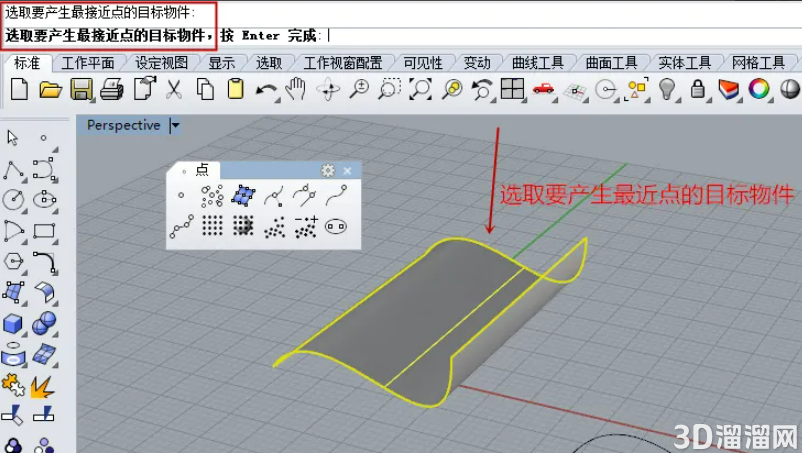Click the Cut scissors icon
Image resolution: width=802 pixels, height=453 pixels.
pos(174,89)
